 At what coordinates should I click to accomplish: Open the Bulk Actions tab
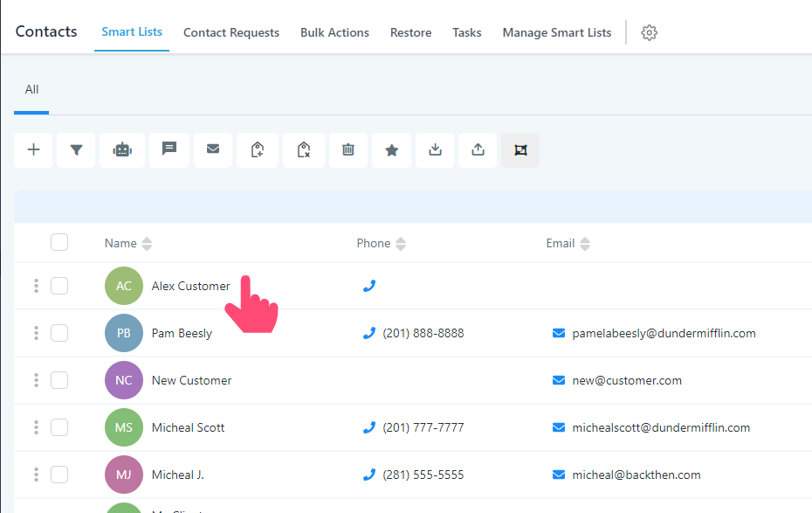334,32
